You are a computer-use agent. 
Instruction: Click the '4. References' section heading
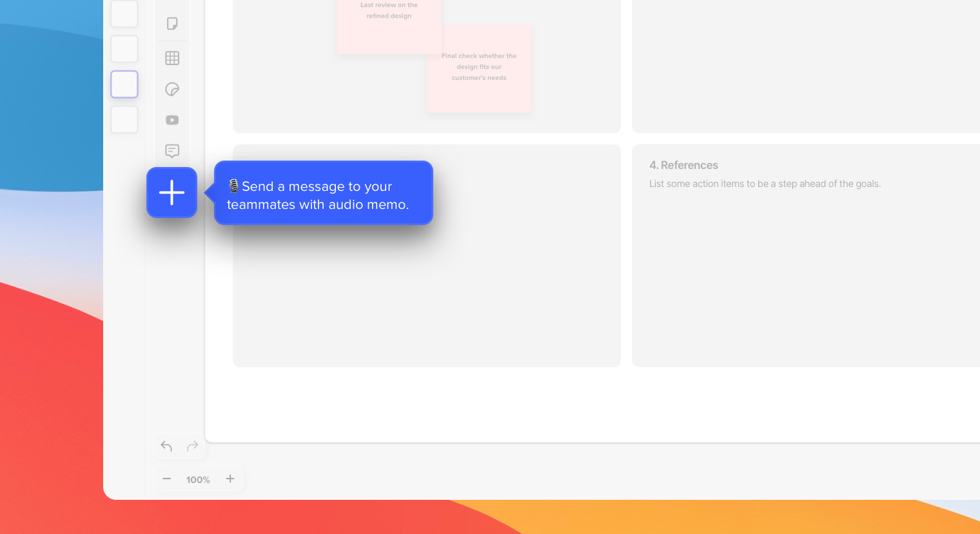pos(683,165)
